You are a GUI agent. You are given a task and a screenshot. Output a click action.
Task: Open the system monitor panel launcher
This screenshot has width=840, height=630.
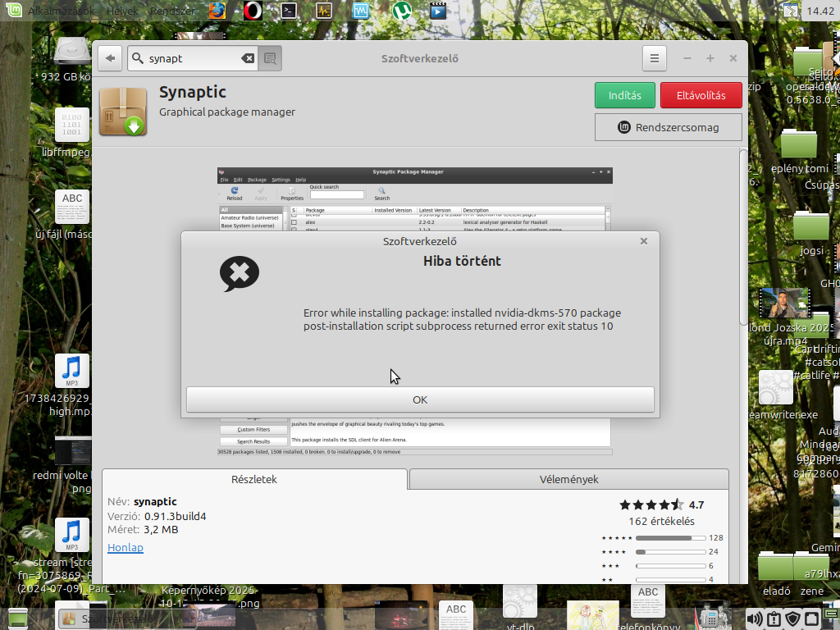tap(323, 11)
